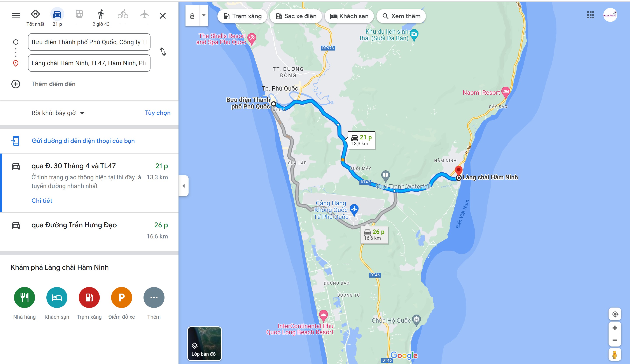The height and width of the screenshot is (364, 630).
Task: Swap starting point and destination
Action: pyautogui.click(x=163, y=52)
